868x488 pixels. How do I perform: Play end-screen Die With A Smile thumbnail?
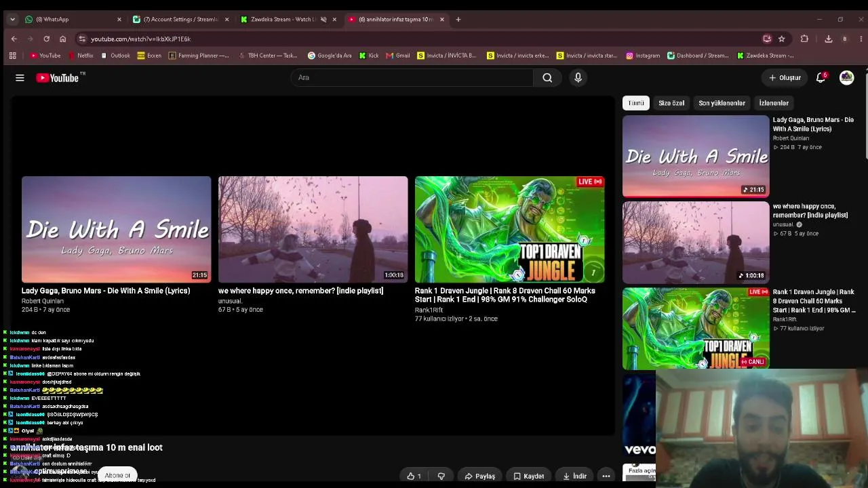click(116, 229)
